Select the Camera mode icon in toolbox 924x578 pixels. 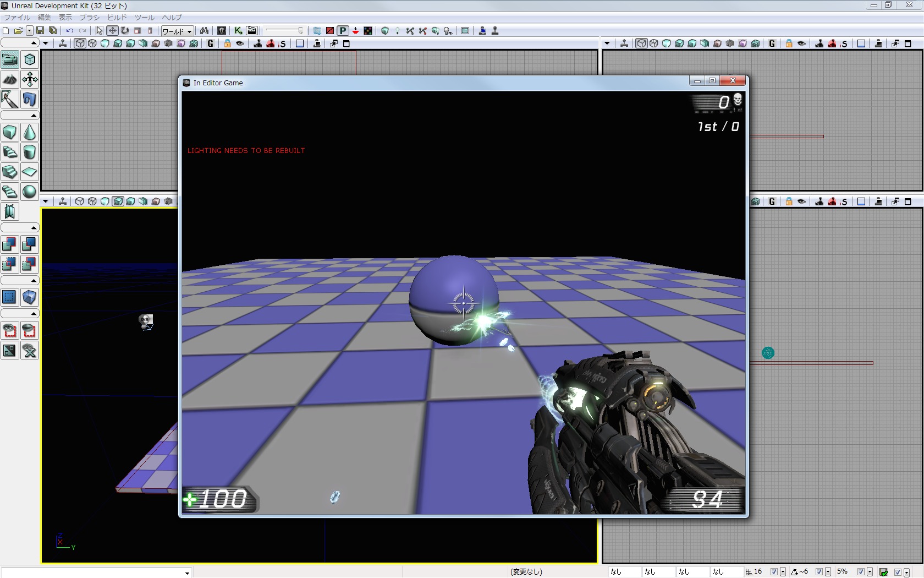(10, 59)
